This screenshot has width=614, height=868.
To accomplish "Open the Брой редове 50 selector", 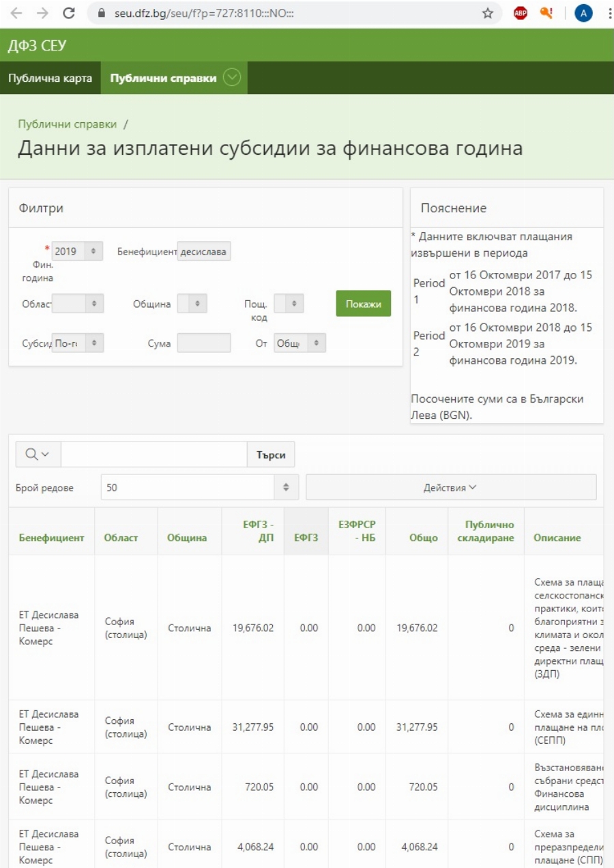I will click(x=199, y=487).
